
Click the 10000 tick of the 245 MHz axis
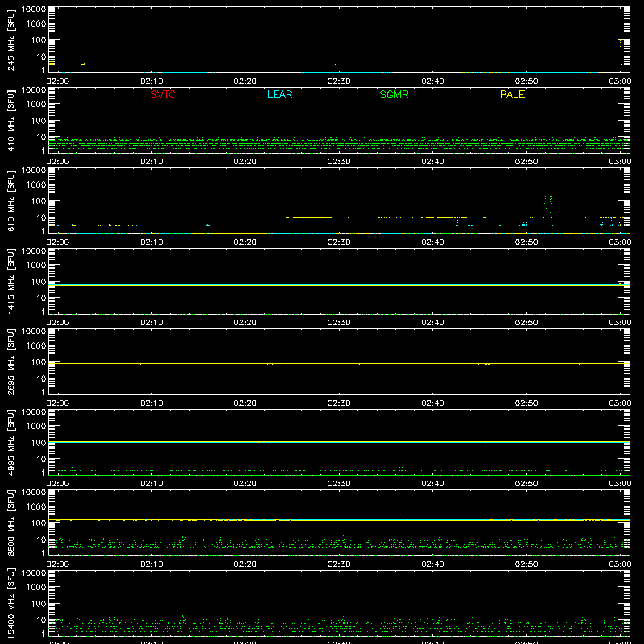pos(34,10)
